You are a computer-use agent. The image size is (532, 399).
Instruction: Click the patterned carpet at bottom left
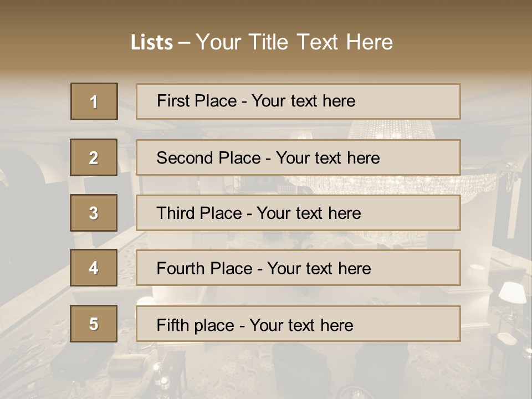pyautogui.click(x=33, y=360)
